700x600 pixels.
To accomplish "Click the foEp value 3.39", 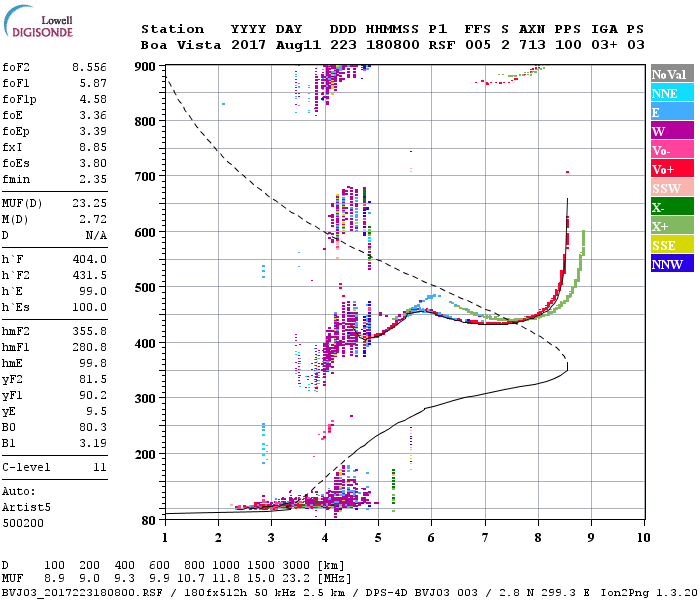I will pyautogui.click(x=93, y=131).
